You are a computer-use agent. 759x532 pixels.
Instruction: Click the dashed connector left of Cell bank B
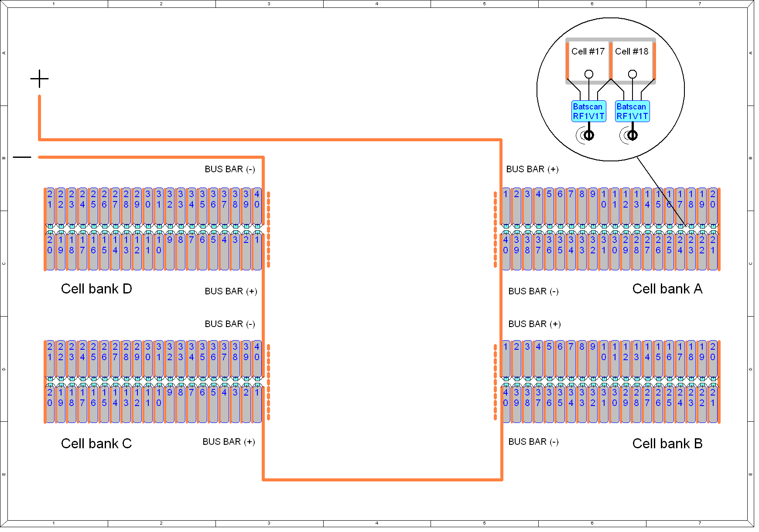495,382
